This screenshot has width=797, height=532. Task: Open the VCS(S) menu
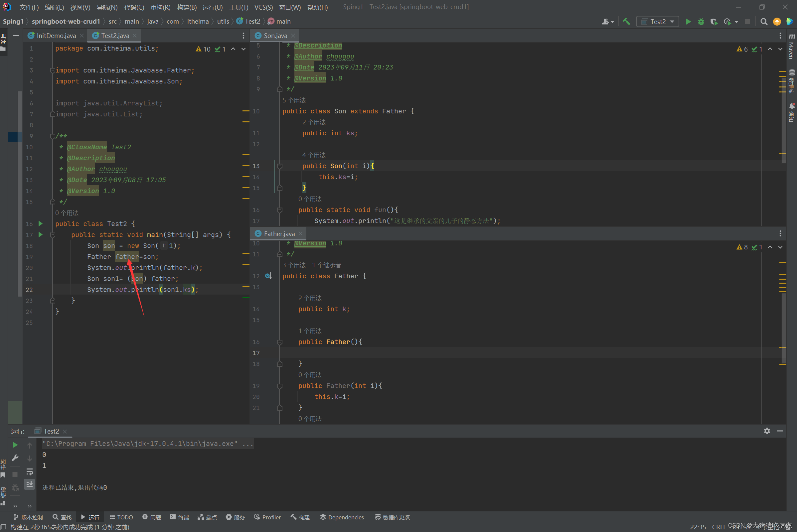(x=263, y=7)
